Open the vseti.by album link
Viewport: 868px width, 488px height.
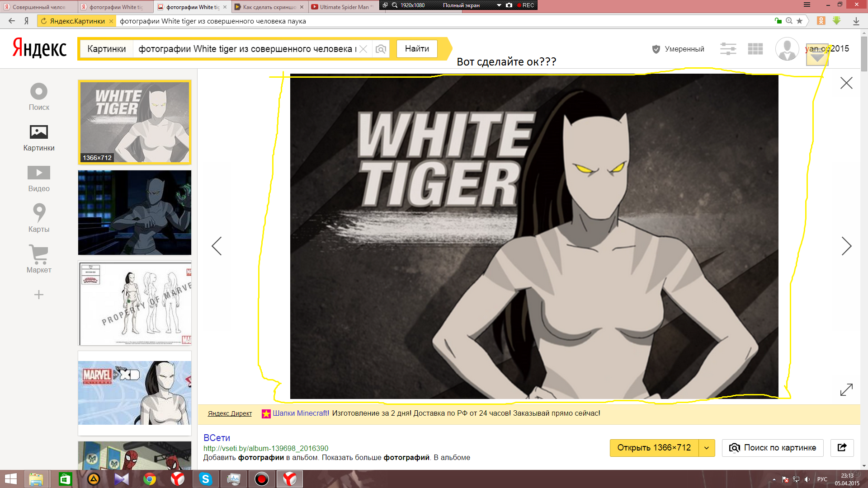(x=266, y=448)
